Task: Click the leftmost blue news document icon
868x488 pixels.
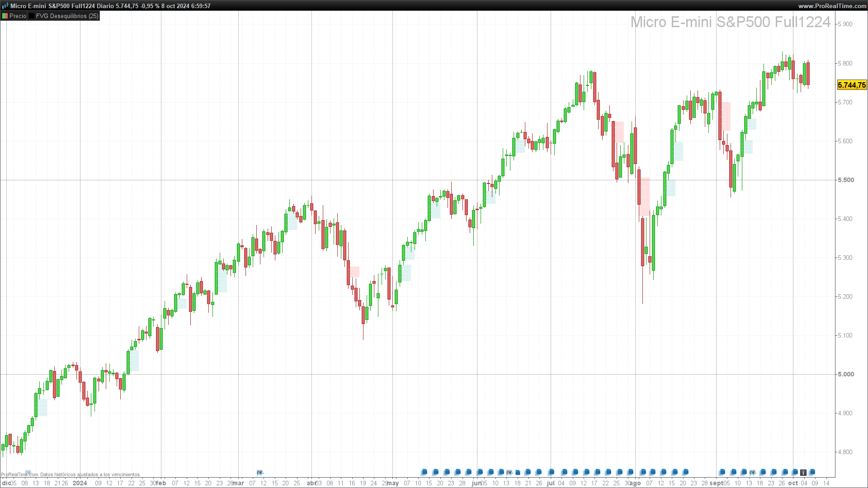Action: click(424, 472)
